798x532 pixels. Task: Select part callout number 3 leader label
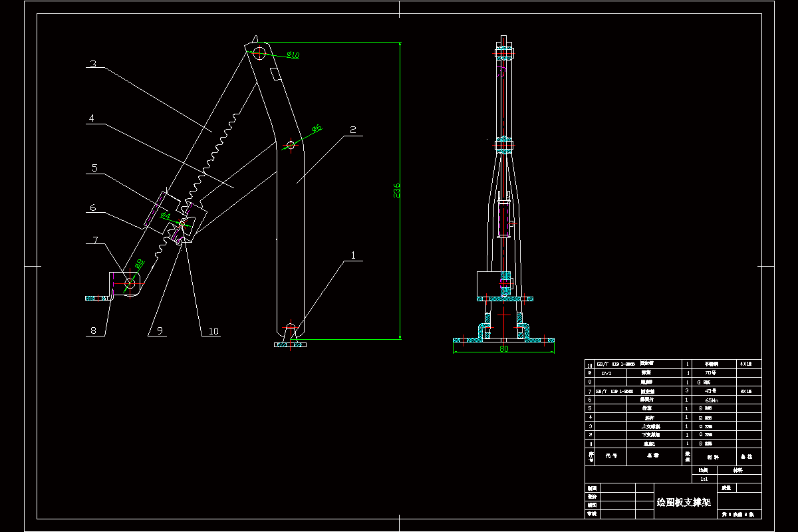click(93, 65)
